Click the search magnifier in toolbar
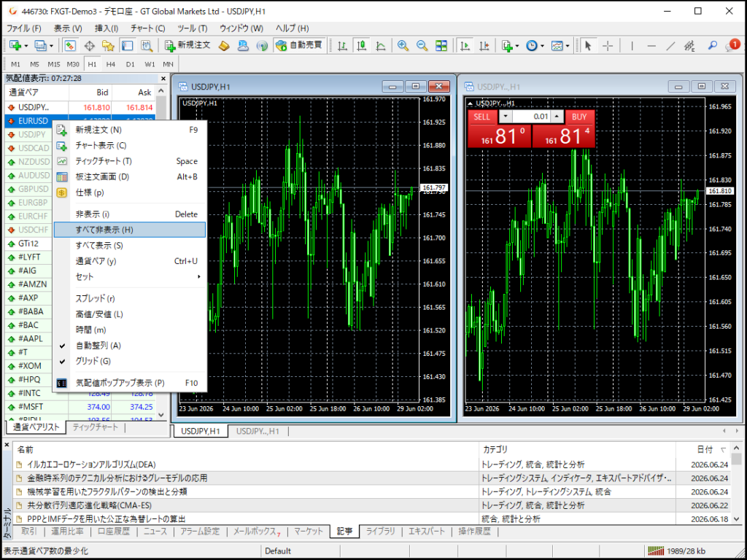 [x=712, y=46]
